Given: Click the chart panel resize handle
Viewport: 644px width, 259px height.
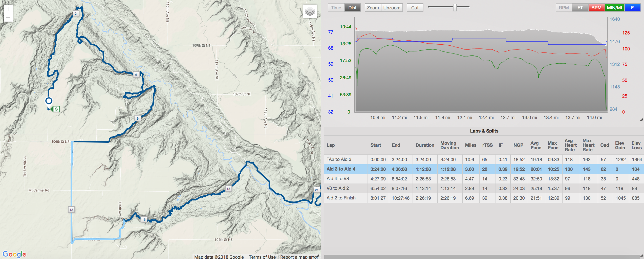Looking at the screenshot, I should 641,120.
